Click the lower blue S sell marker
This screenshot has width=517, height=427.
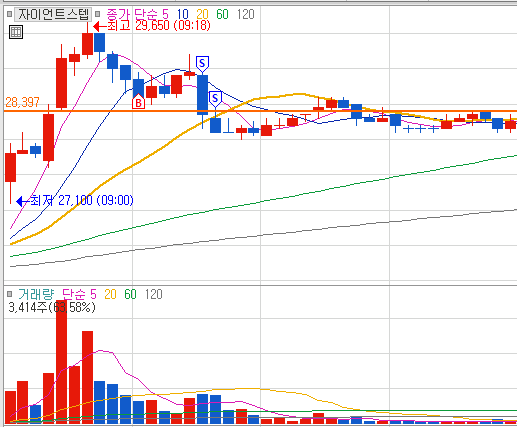coord(215,99)
